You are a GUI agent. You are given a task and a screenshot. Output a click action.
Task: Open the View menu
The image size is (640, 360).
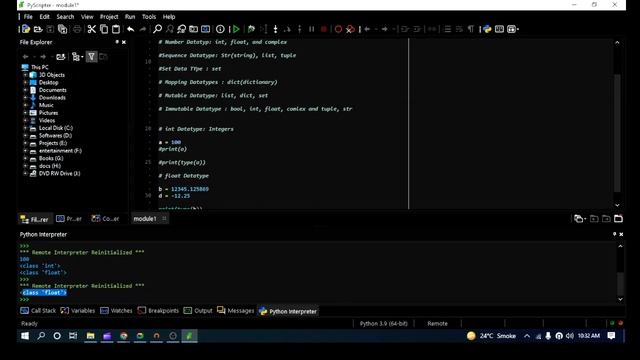(x=87, y=17)
